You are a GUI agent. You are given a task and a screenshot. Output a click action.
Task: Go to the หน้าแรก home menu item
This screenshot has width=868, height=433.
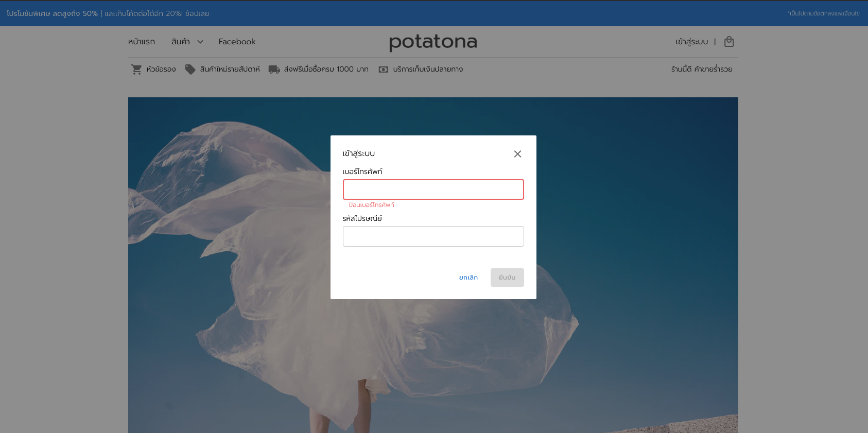(x=142, y=42)
